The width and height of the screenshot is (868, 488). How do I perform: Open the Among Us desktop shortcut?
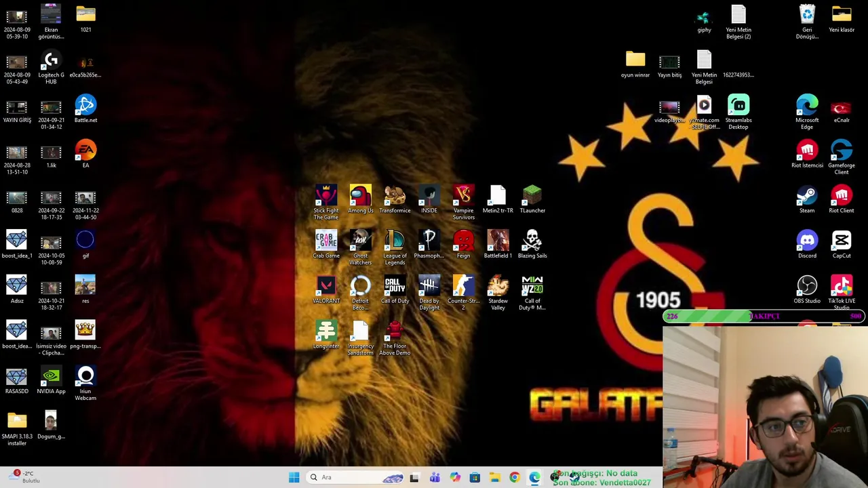pyautogui.click(x=360, y=199)
